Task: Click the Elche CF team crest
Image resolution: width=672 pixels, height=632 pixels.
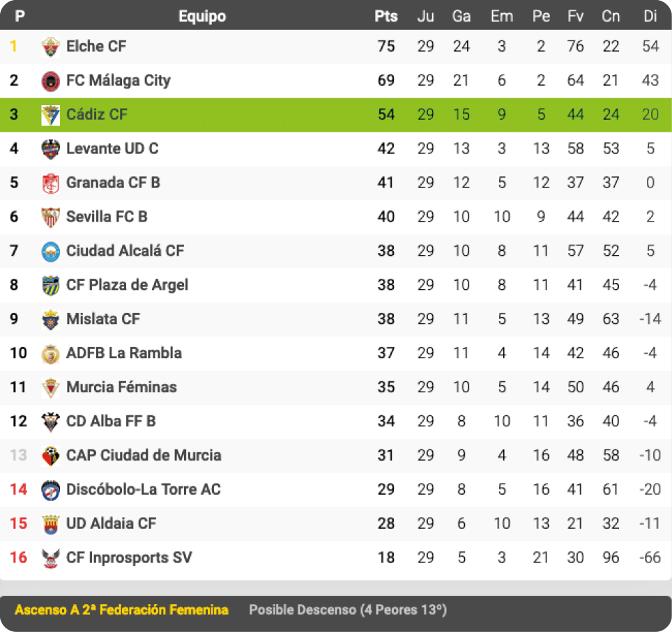Action: tap(51, 47)
